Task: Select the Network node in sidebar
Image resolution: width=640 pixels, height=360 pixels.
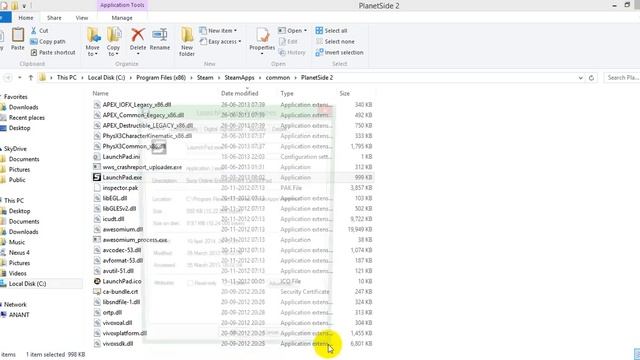Action: [15, 304]
